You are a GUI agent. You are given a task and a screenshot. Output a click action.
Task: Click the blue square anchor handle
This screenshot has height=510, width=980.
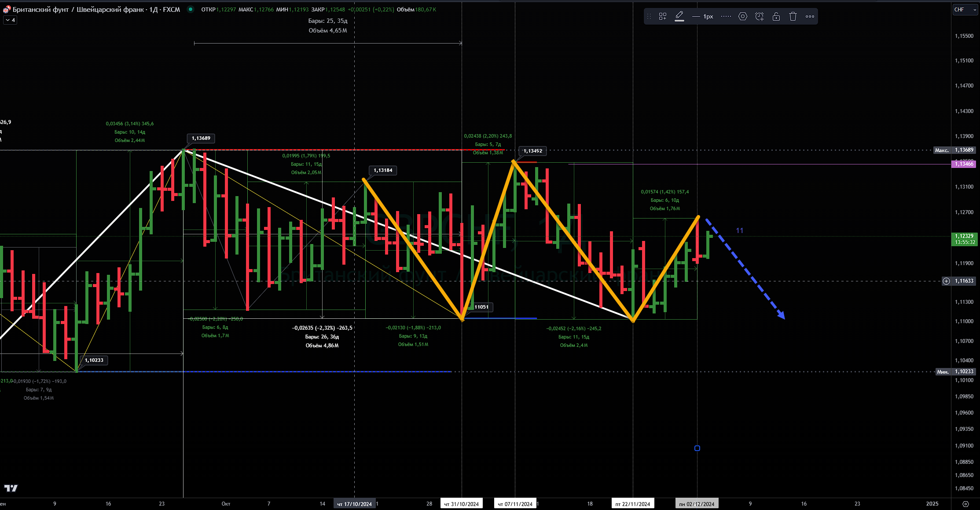[697, 448]
